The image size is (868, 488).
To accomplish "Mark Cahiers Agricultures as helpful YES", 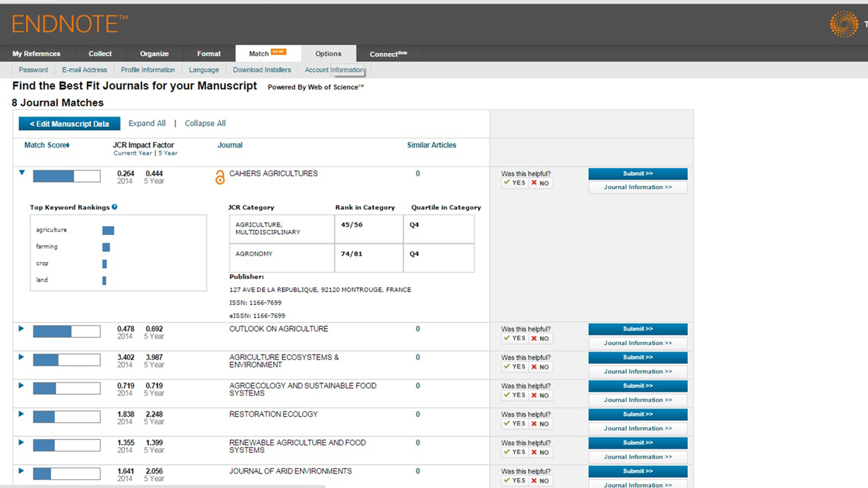I will coord(514,183).
